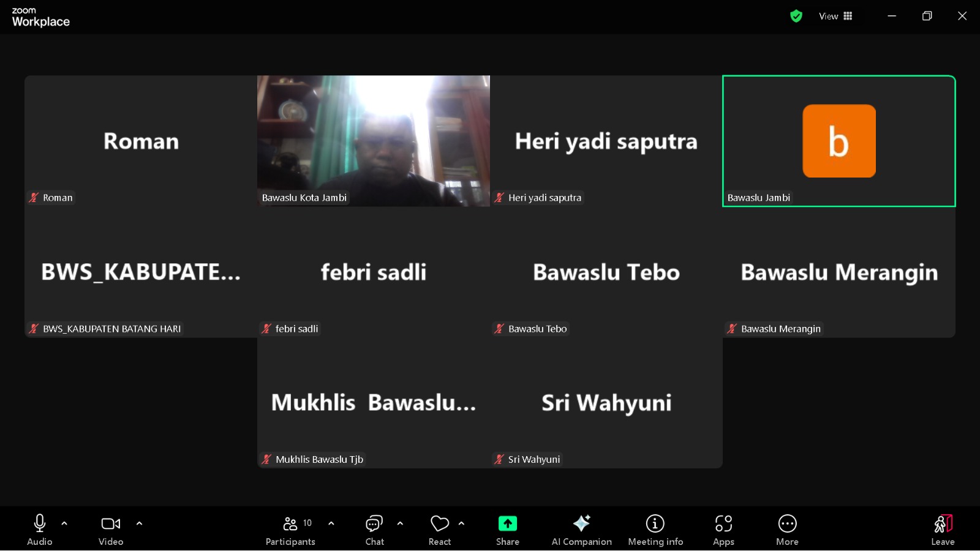The image size is (980, 551).
Task: Open video options via Video chevron
Action: pyautogui.click(x=139, y=523)
